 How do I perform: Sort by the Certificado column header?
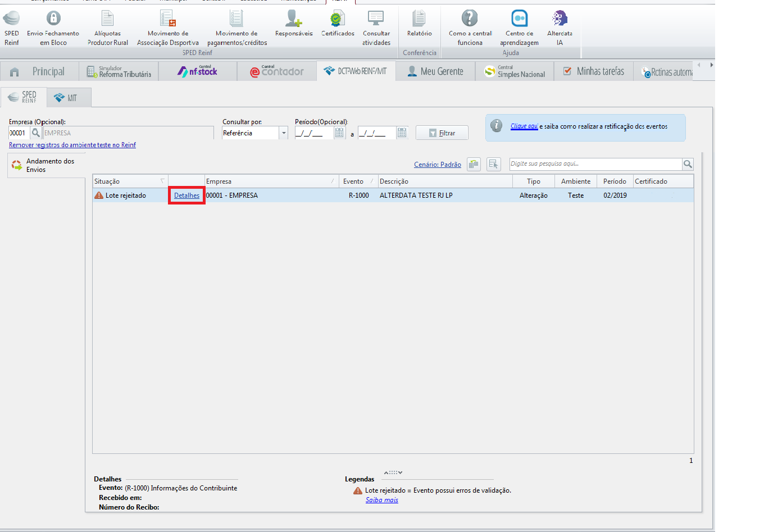pos(663,181)
